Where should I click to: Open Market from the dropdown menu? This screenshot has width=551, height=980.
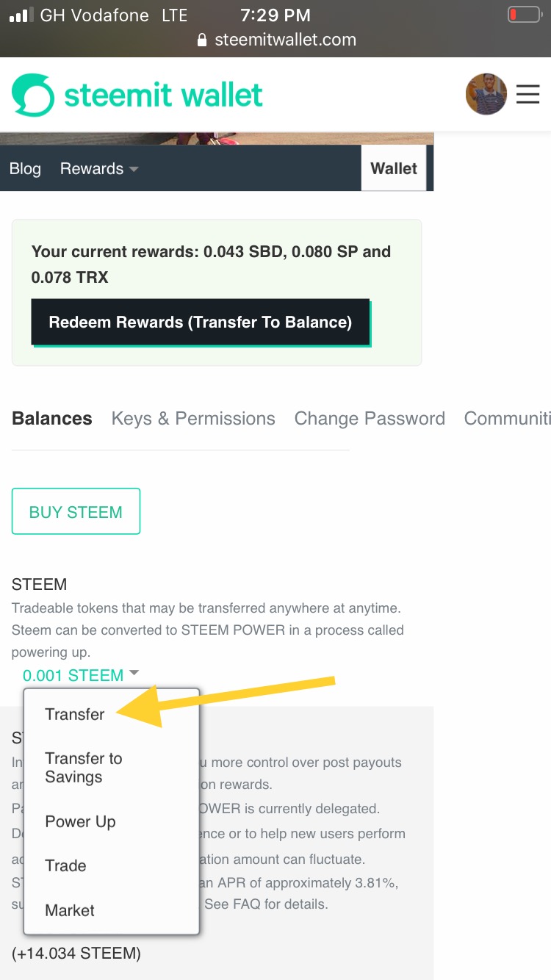coord(70,910)
